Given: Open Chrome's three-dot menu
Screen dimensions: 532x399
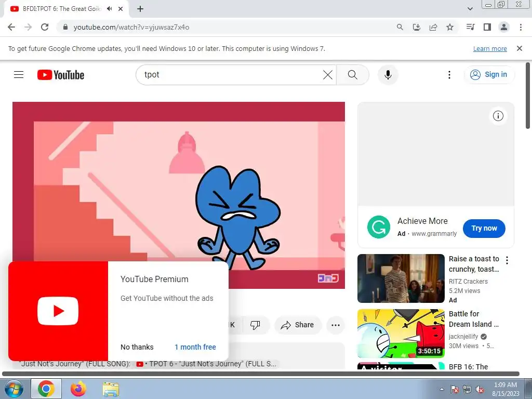Looking at the screenshot, I should click(x=521, y=27).
